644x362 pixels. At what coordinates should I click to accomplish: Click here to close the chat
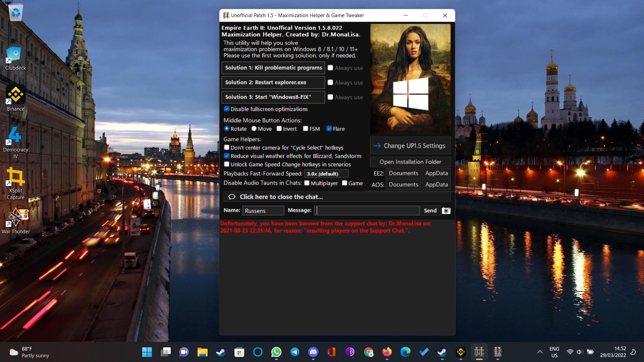click(337, 197)
